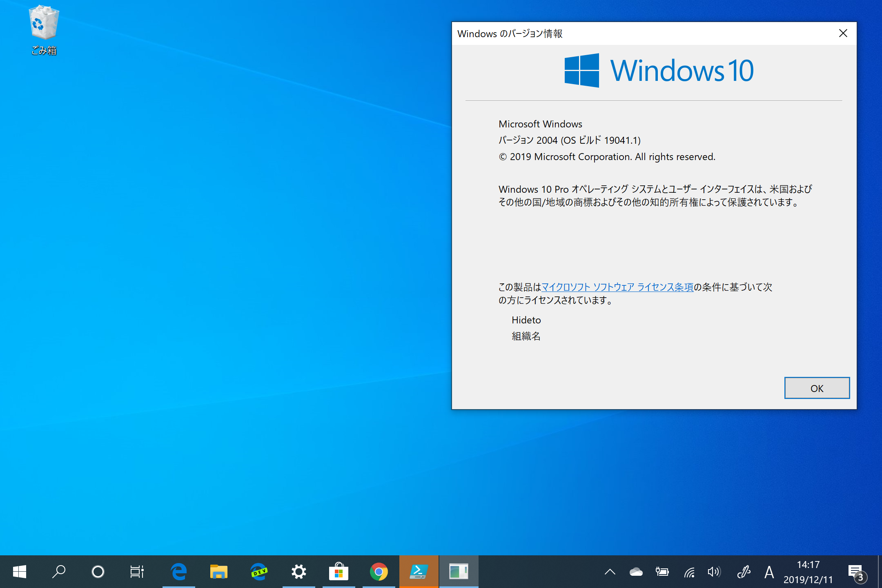Click OK to close the version dialog
Image resolution: width=882 pixels, height=588 pixels.
coord(817,388)
